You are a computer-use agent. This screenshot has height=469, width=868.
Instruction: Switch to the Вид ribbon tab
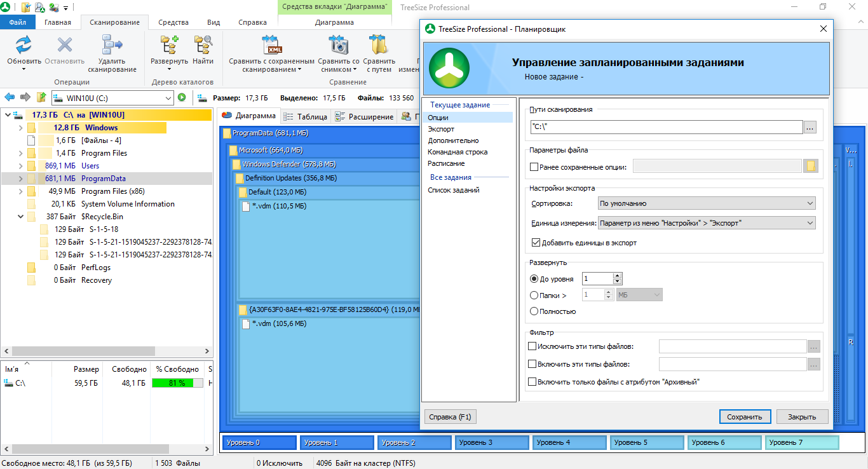pos(214,22)
